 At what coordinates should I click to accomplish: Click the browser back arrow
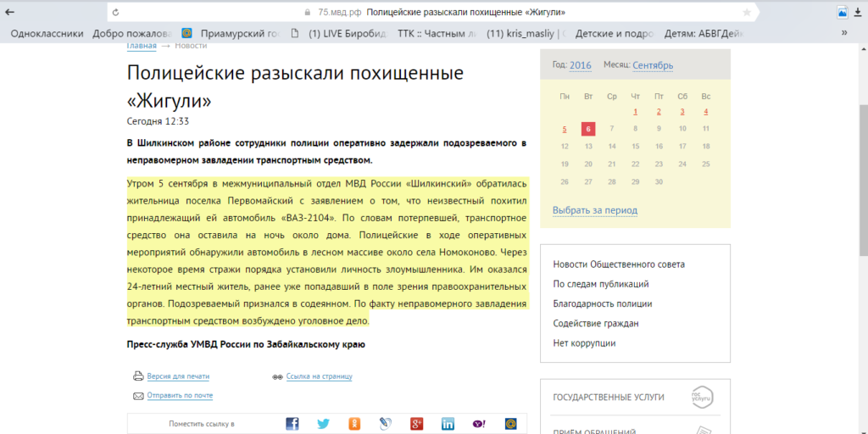pyautogui.click(x=9, y=12)
